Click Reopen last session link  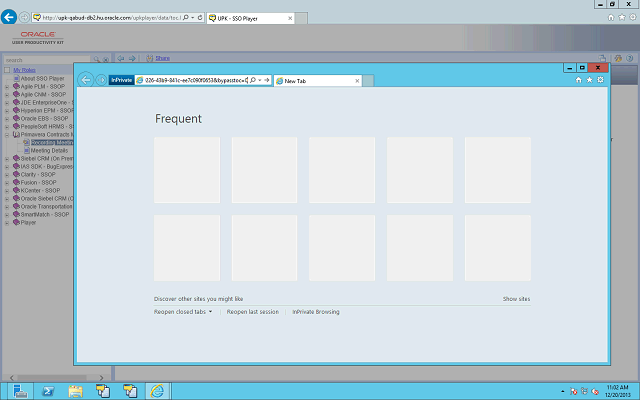[253, 312]
